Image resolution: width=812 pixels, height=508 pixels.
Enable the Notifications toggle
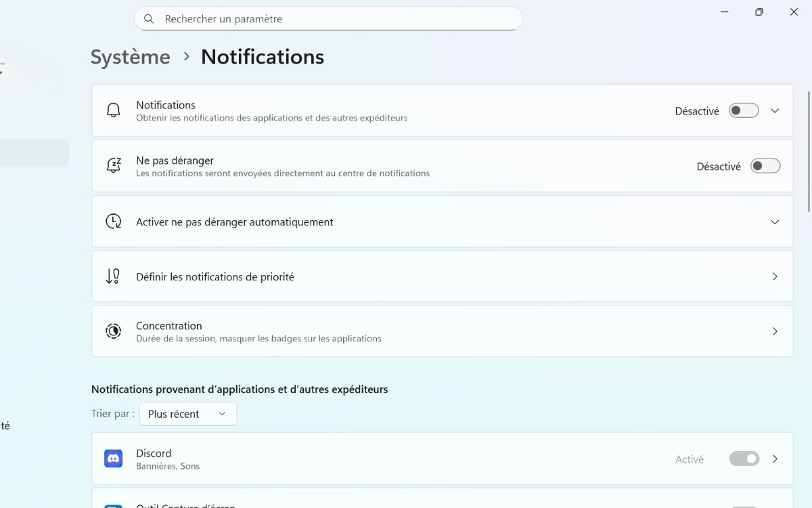point(744,110)
